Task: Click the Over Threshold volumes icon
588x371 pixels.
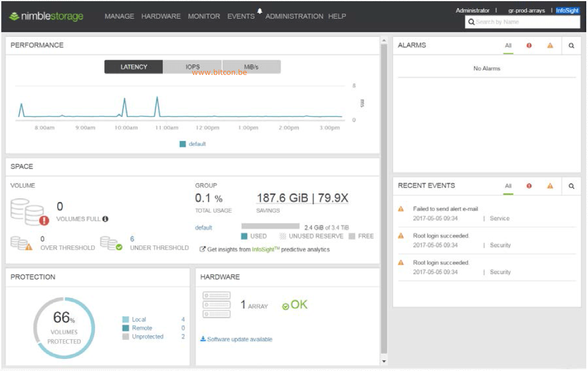Action: [x=21, y=243]
